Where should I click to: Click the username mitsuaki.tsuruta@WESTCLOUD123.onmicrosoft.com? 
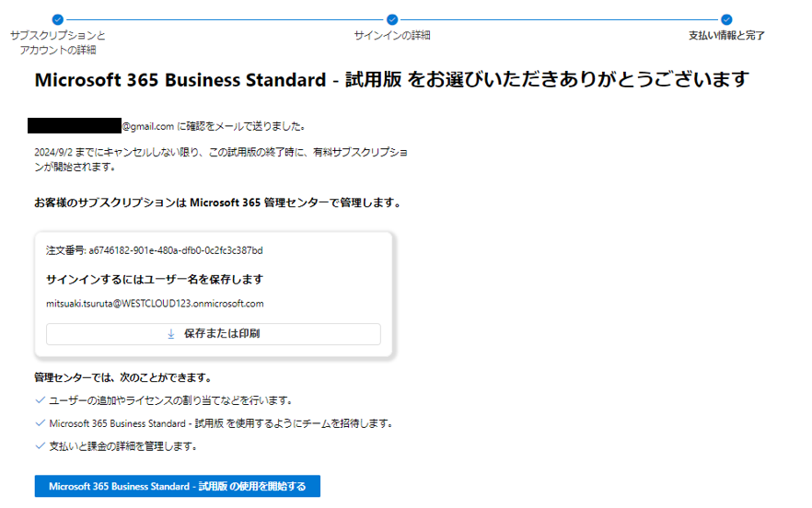tap(155, 304)
